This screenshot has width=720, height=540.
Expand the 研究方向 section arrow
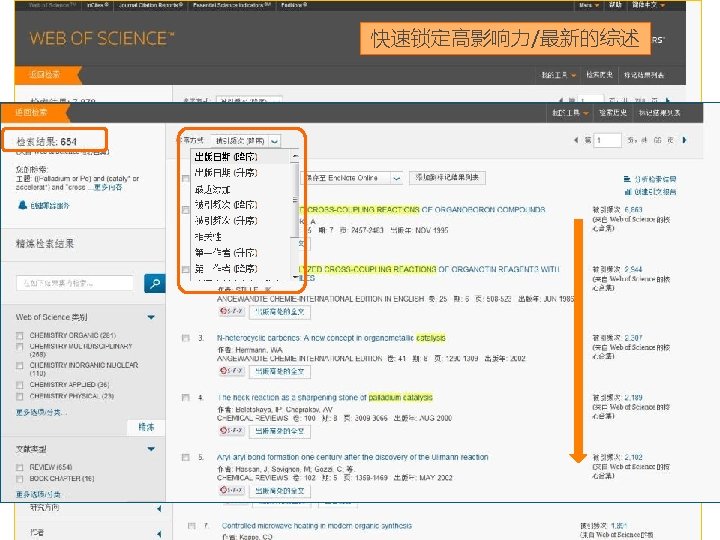[159, 508]
